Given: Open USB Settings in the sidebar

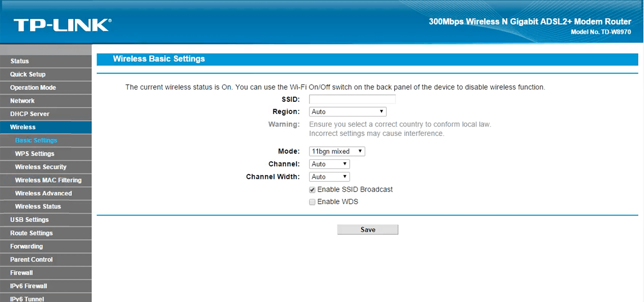Looking at the screenshot, I should coord(29,220).
